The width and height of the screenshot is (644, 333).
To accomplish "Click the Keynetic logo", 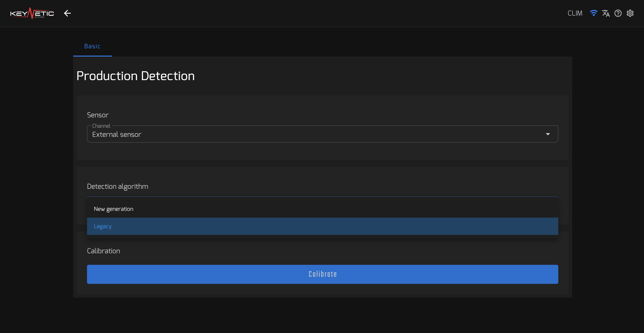I will tap(32, 13).
